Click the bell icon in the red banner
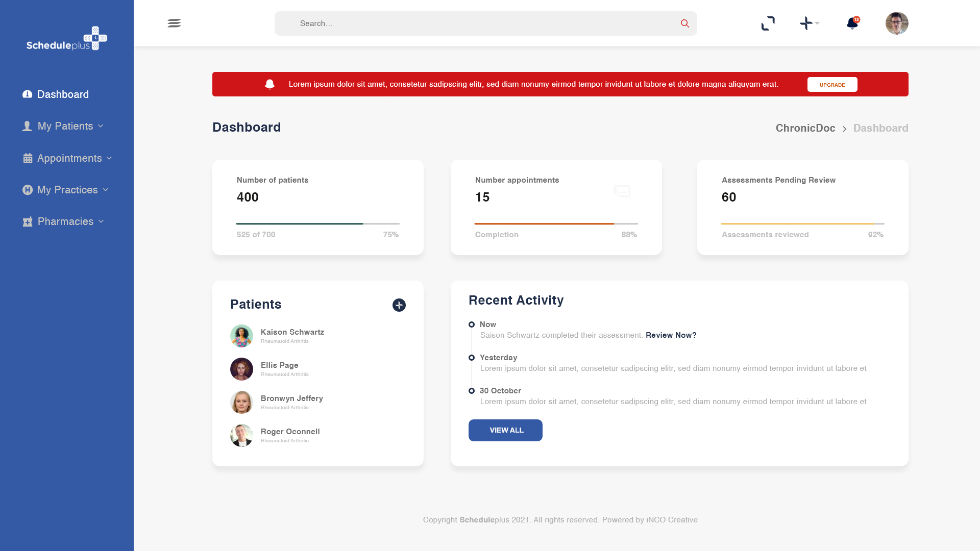The width and height of the screenshot is (980, 551). [x=270, y=84]
